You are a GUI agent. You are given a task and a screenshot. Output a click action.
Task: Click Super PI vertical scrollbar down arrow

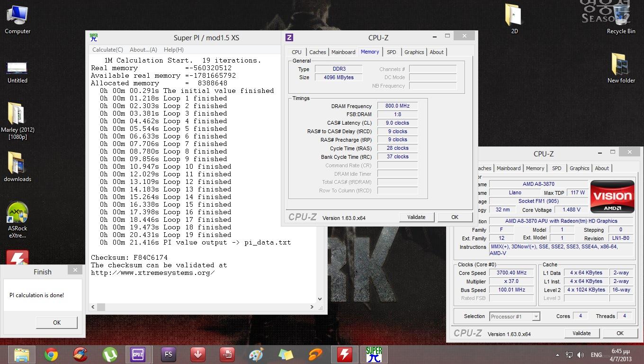click(320, 299)
